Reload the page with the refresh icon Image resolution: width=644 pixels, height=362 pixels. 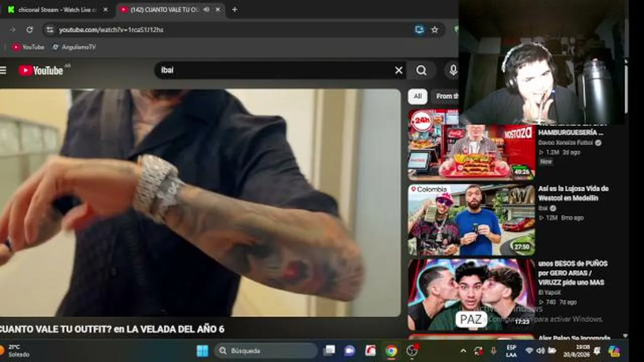click(30, 30)
